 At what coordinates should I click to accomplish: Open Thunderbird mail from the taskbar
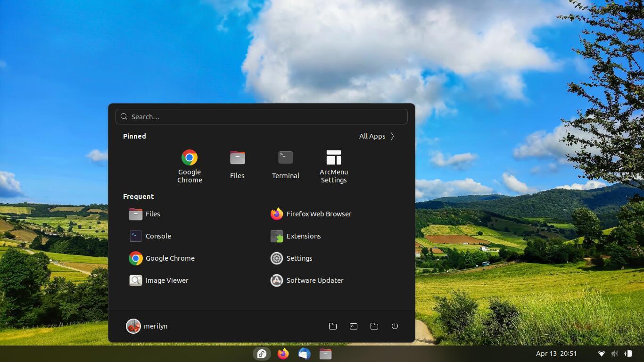(x=304, y=354)
